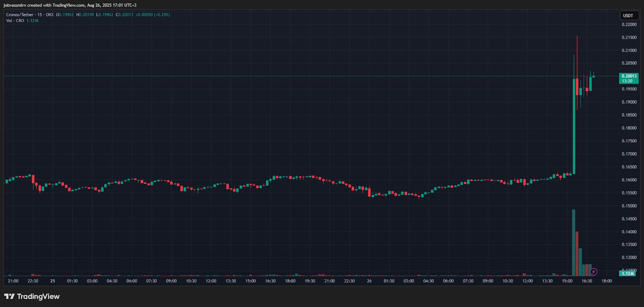Click the 25 date label on time axis
Screen dimensions: 644x307
click(53, 281)
